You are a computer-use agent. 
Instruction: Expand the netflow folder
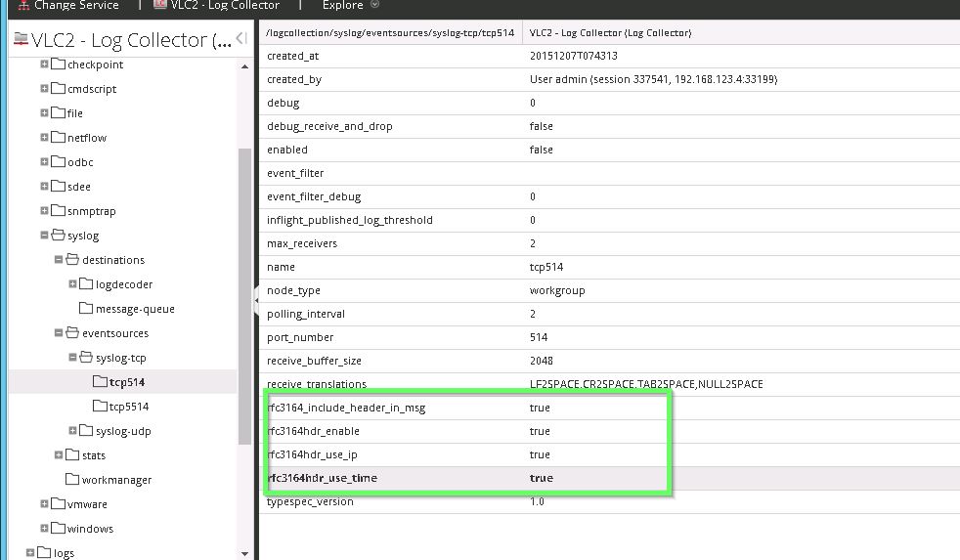coord(44,137)
